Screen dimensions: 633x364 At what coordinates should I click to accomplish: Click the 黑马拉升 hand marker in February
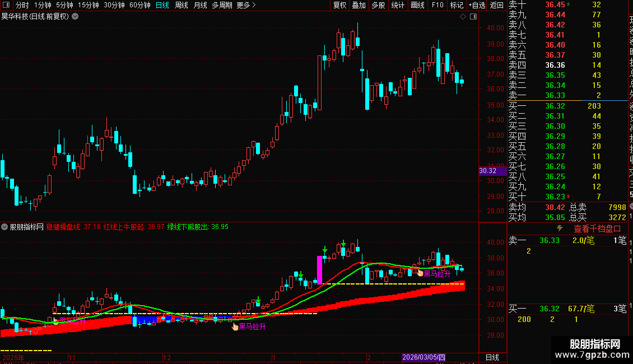pos(420,273)
